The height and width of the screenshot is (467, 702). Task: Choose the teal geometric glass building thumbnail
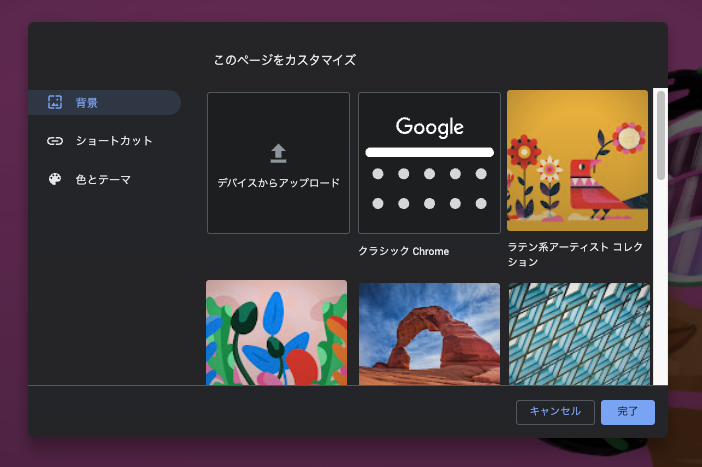pos(579,334)
